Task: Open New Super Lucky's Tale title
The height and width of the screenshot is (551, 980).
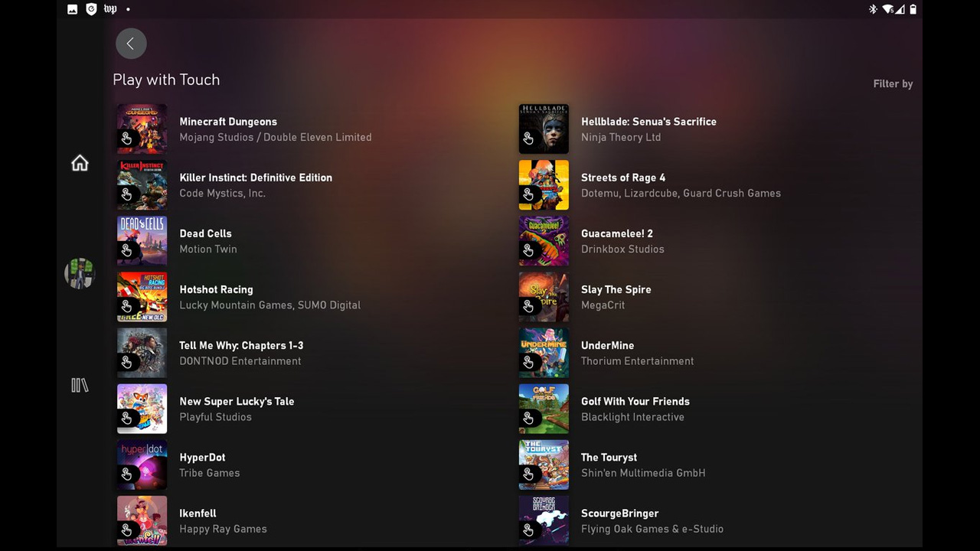Action: 237,401
